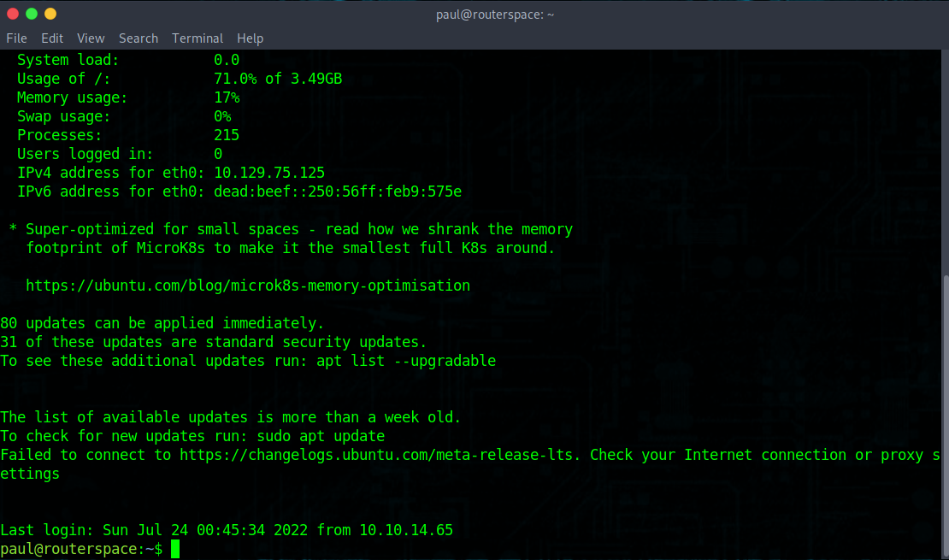
Task: Open the Help menu
Action: point(250,38)
